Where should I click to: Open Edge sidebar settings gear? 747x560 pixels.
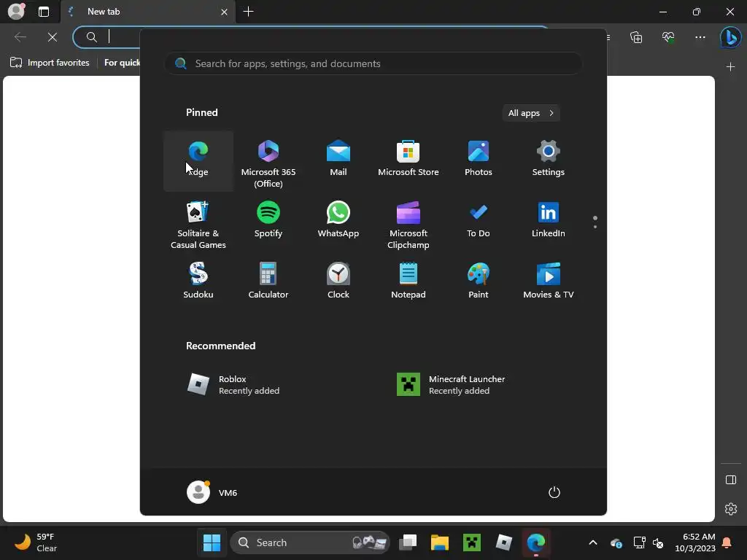click(x=731, y=508)
